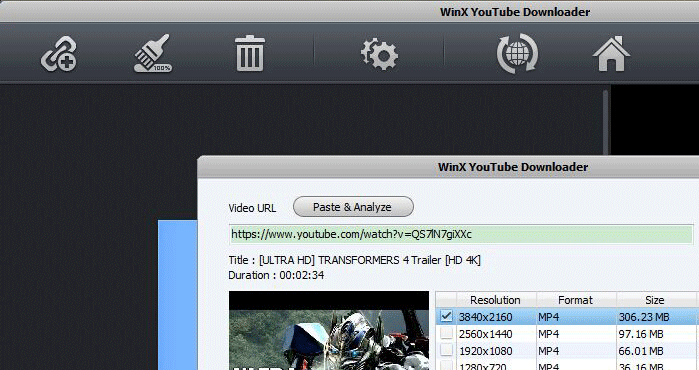
Task: Click the 2560x1440 resolution text
Action: 485,334
